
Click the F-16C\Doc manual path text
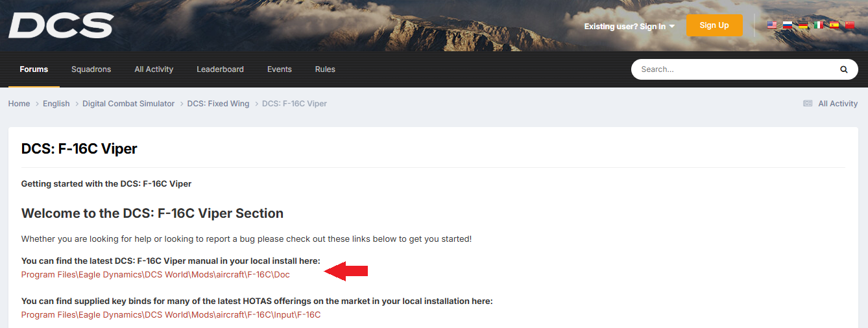(x=156, y=275)
